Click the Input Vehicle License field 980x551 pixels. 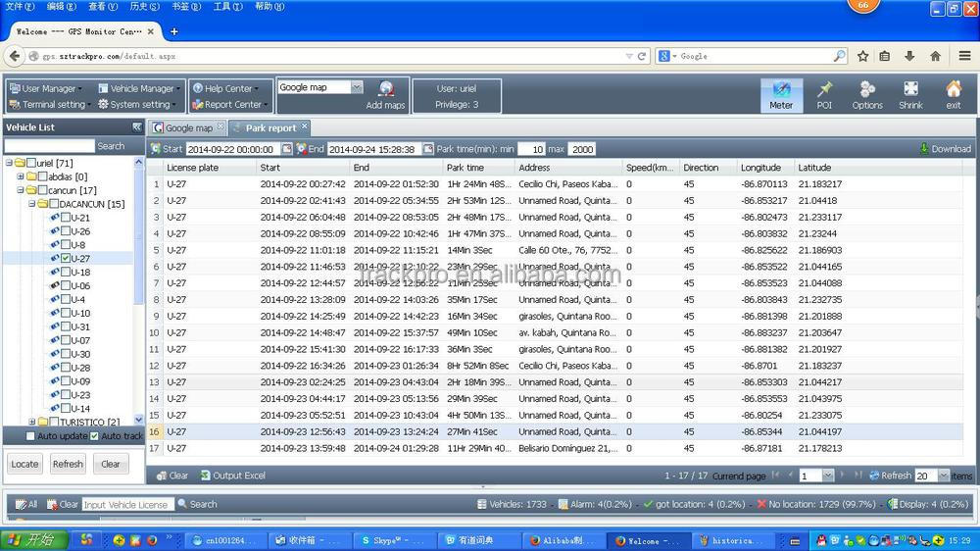(x=127, y=504)
